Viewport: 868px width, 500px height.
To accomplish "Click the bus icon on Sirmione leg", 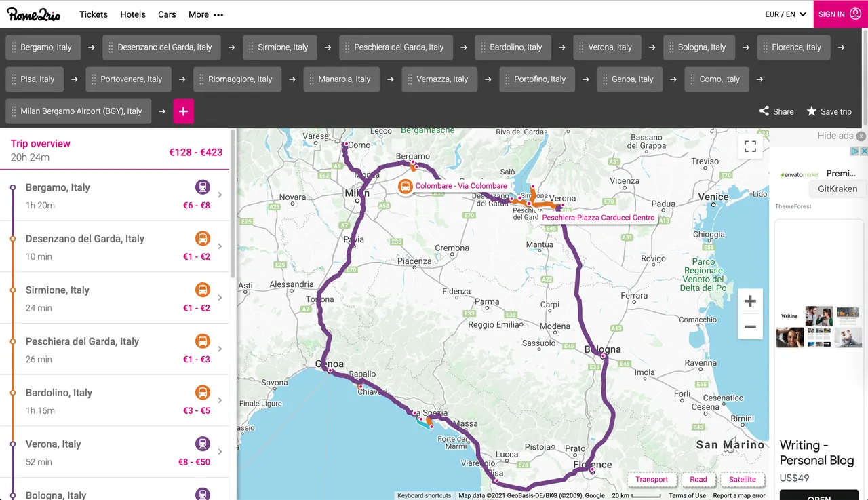I will coord(202,290).
